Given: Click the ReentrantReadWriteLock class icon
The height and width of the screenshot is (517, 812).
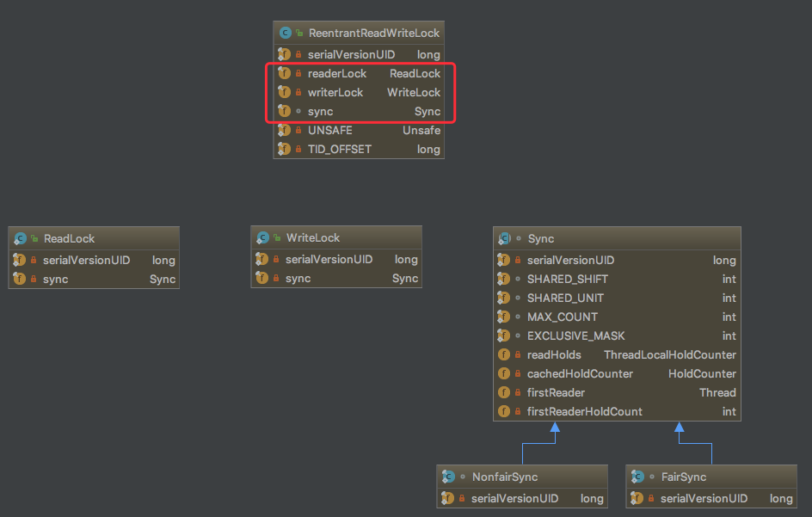Looking at the screenshot, I should [x=286, y=34].
